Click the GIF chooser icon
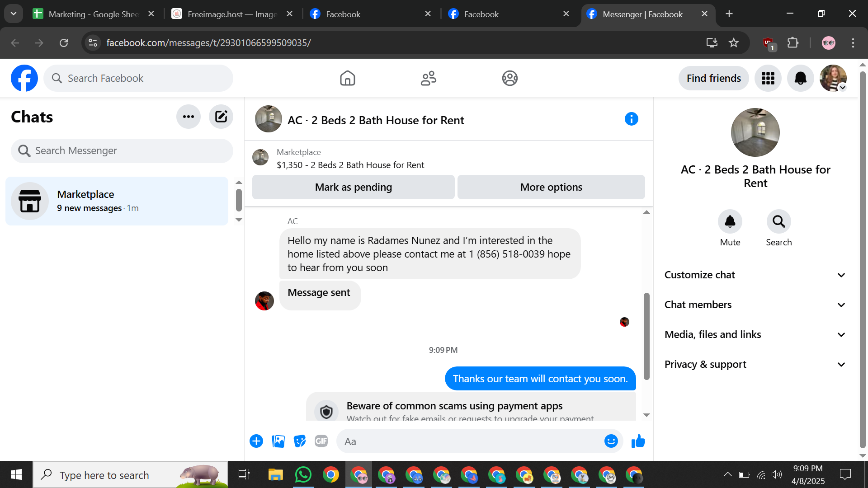The width and height of the screenshot is (868, 488). [x=321, y=441]
